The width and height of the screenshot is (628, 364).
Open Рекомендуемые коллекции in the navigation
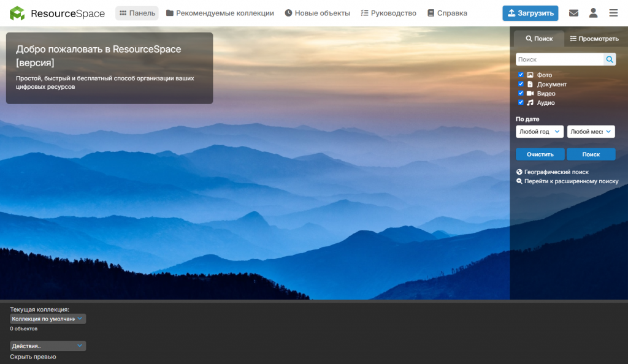[x=220, y=13]
